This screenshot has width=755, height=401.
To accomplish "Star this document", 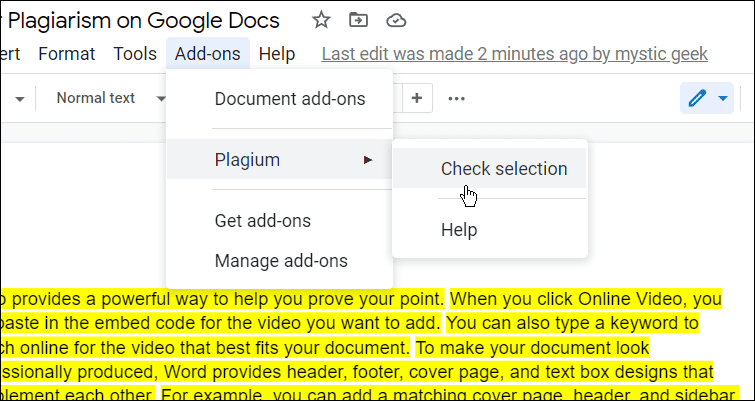I will point(321,20).
